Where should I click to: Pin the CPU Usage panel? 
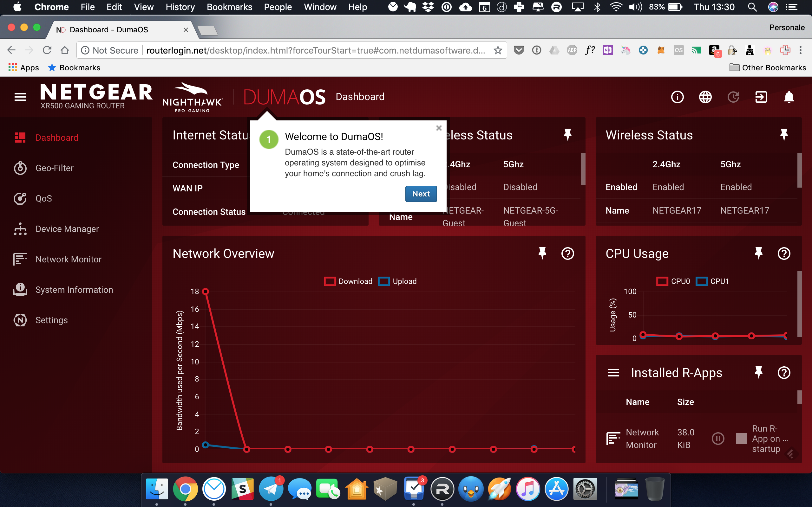click(x=758, y=253)
